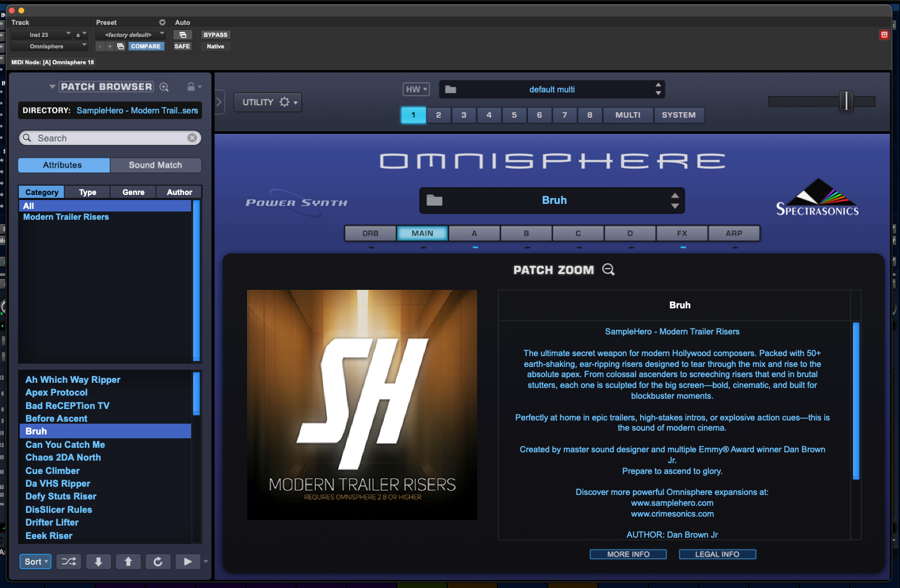Screen dimensions: 900x588
Task: Select part 2 button
Action: point(438,115)
